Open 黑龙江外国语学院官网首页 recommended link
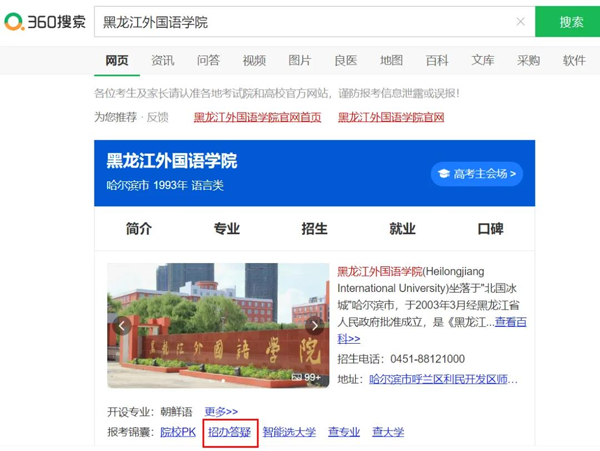This screenshot has height=451, width=600. (257, 117)
